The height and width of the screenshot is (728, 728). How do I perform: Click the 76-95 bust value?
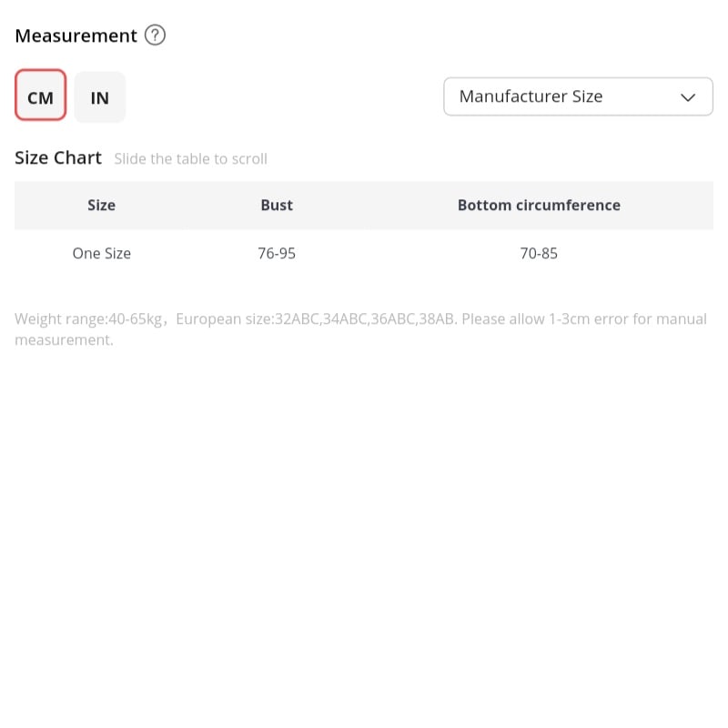(x=277, y=253)
